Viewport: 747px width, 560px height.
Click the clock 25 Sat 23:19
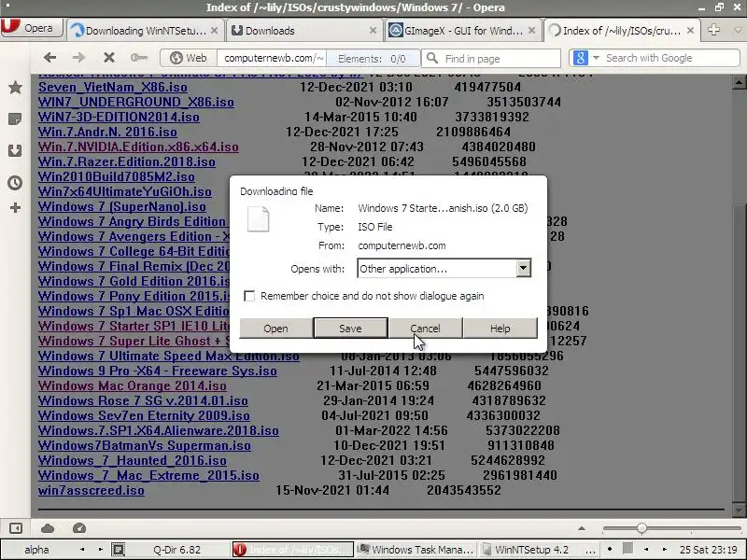click(708, 550)
